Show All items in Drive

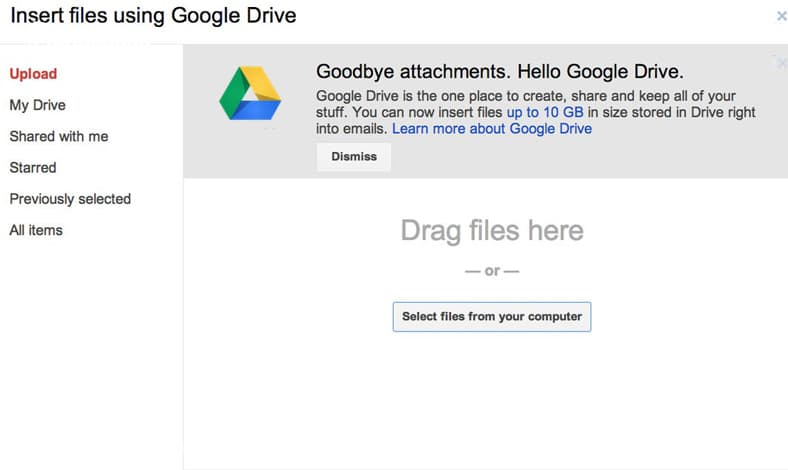click(x=36, y=230)
